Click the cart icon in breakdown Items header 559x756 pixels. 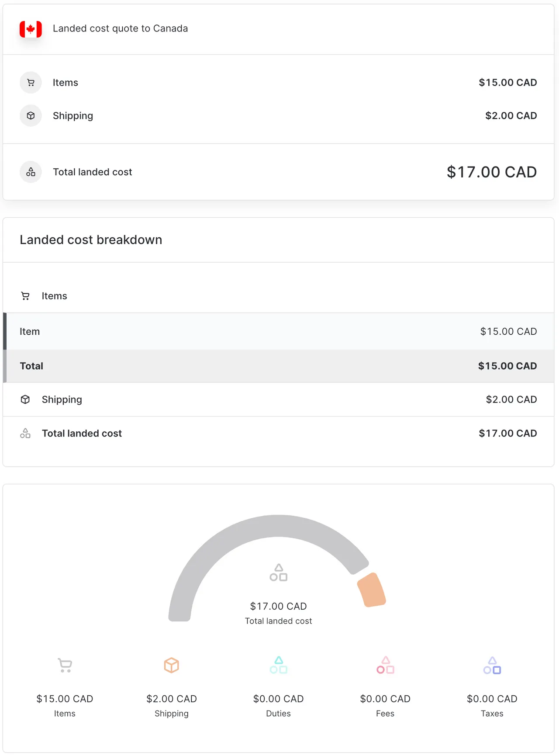(25, 296)
